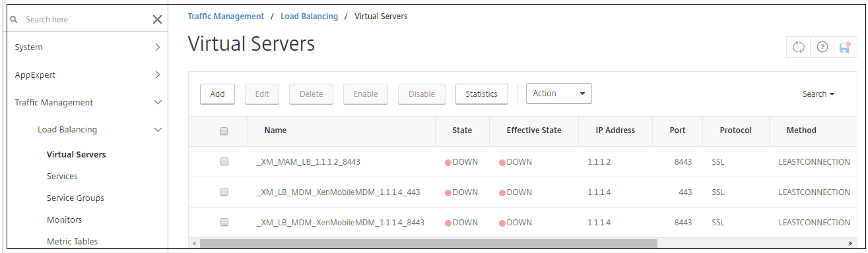Toggle the select-all checkbox in table header
This screenshot has height=253, width=868.
tap(224, 131)
